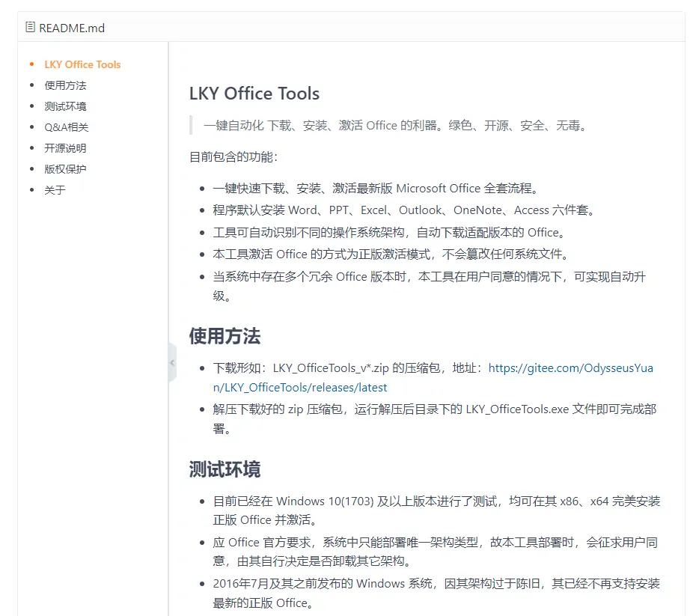Click the bullet marker beside LKY Office Tools
The width and height of the screenshot is (690, 616).
point(33,64)
